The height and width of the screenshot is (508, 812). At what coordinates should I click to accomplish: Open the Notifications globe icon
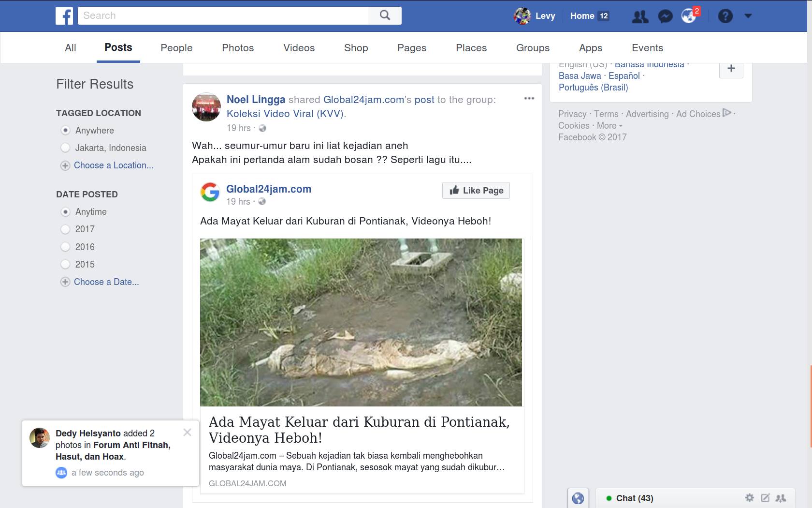(x=688, y=16)
